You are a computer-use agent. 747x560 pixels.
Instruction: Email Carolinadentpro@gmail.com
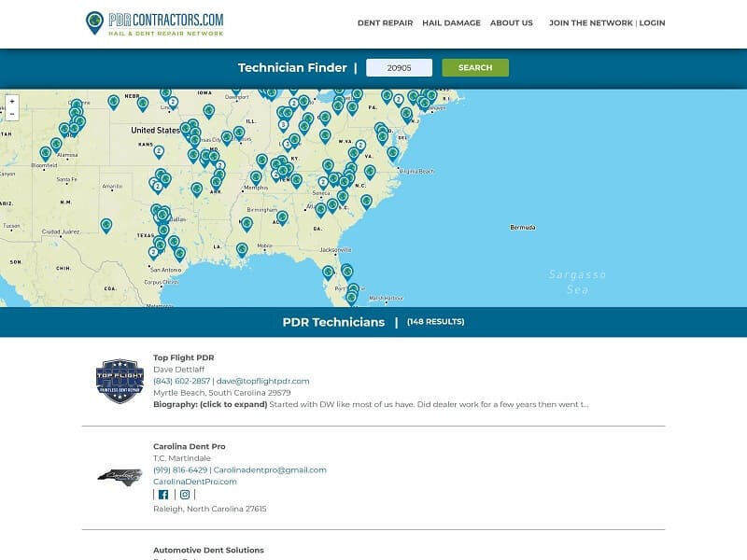tap(270, 470)
